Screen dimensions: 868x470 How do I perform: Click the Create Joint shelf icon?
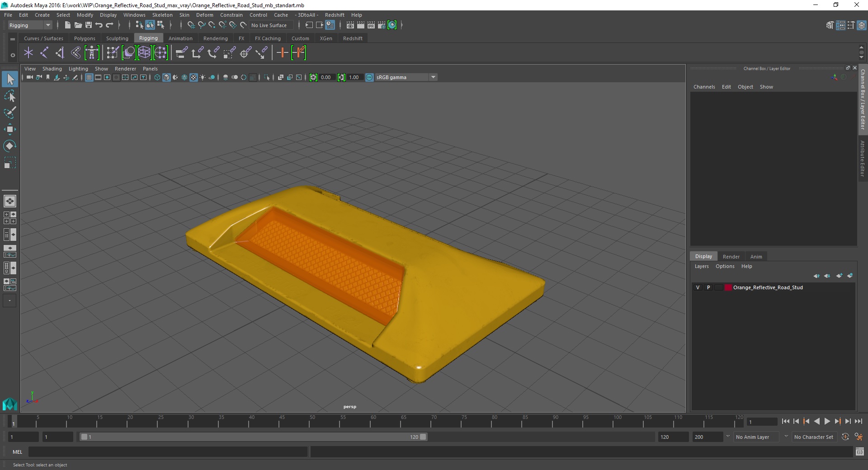pyautogui.click(x=44, y=53)
